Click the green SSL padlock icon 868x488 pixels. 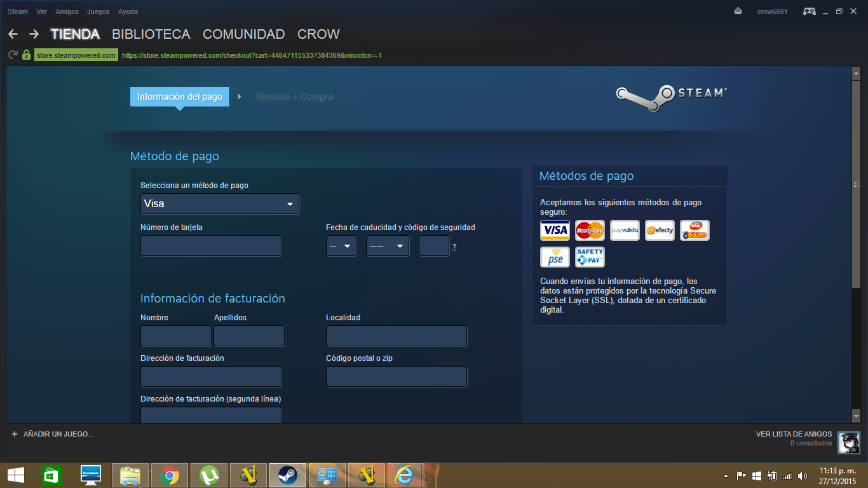(26, 55)
